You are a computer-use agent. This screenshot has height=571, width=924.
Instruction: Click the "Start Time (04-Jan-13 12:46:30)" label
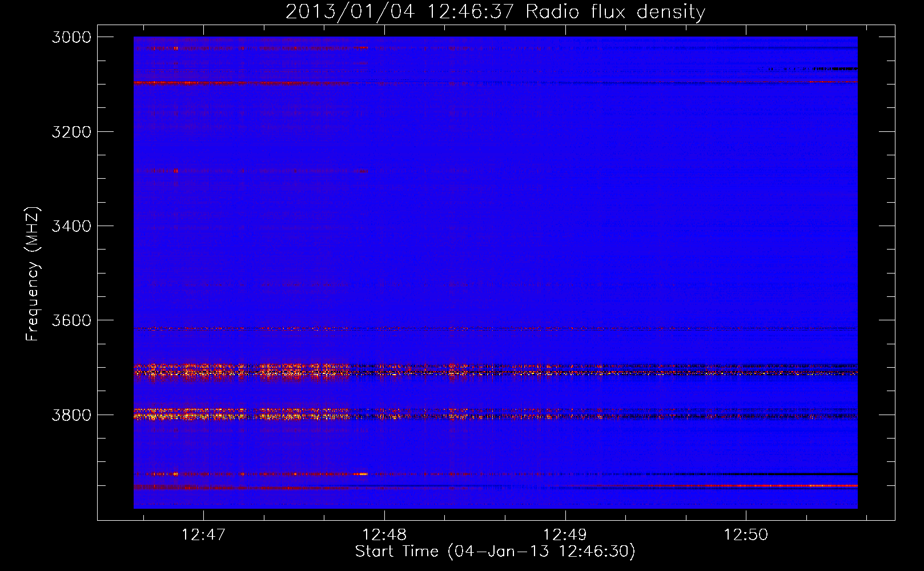click(x=495, y=552)
